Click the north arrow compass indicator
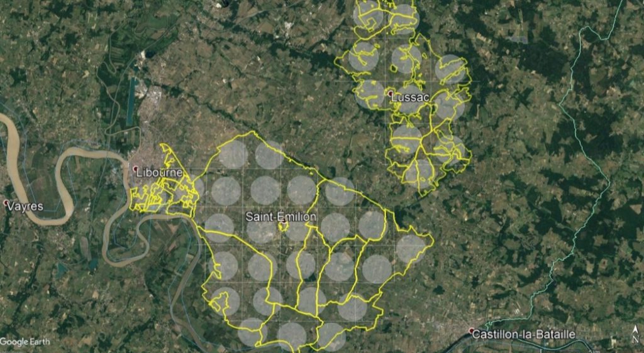 click(x=635, y=334)
